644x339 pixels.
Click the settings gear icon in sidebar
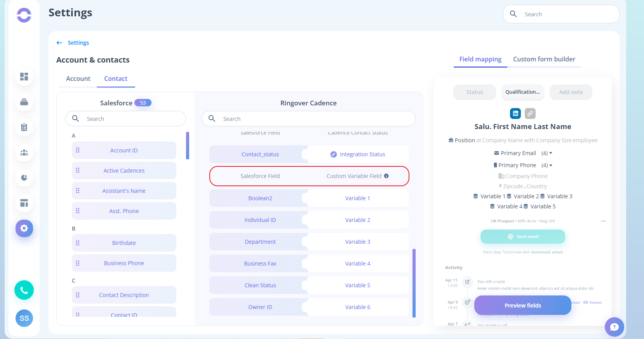click(x=24, y=228)
